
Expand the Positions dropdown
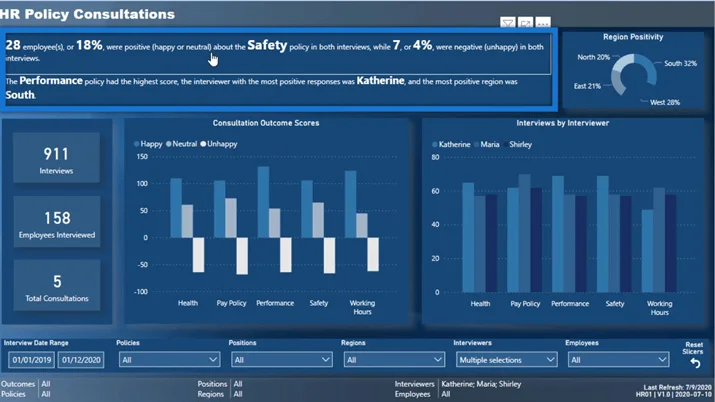pos(281,360)
